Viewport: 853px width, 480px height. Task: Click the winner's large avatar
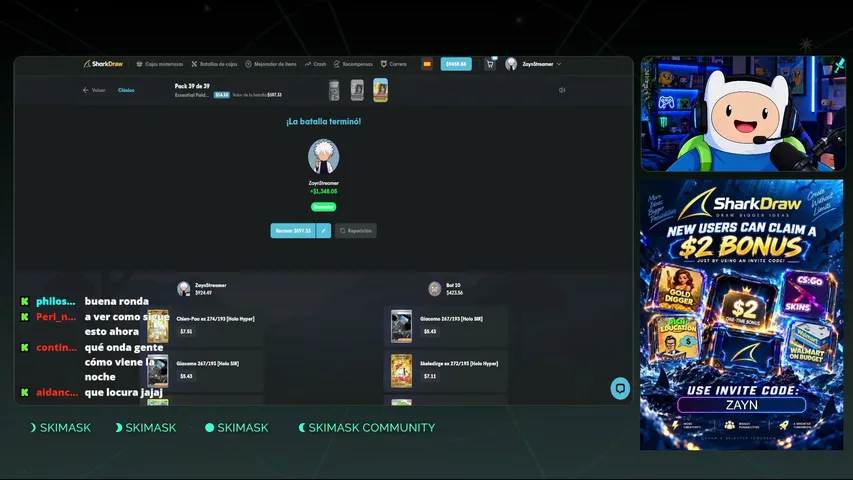[x=324, y=157]
